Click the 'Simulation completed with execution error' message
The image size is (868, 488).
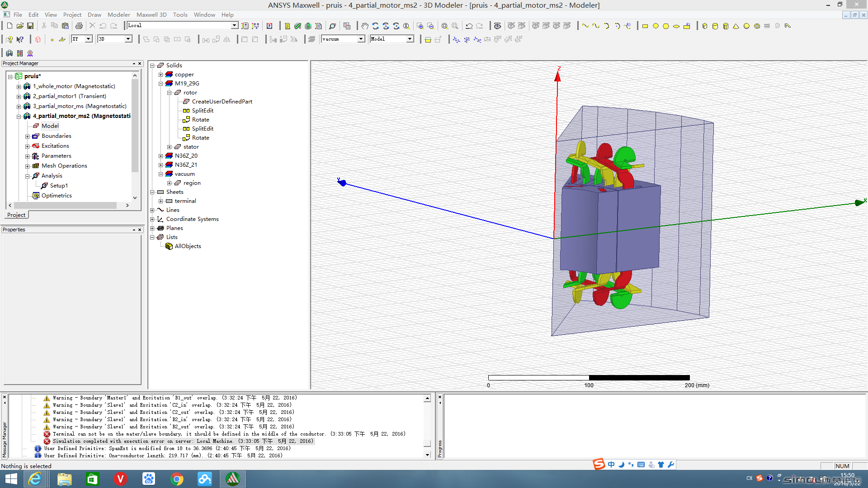click(183, 441)
